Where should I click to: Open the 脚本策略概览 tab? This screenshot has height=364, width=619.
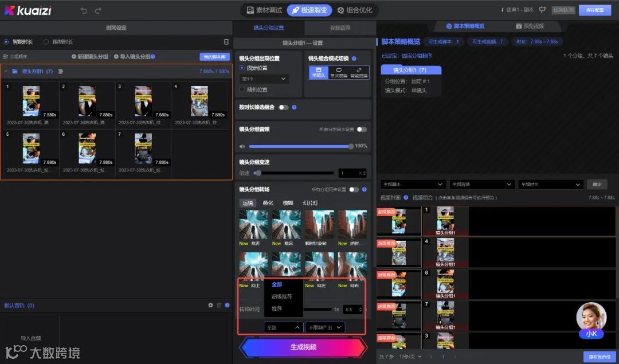(x=465, y=26)
